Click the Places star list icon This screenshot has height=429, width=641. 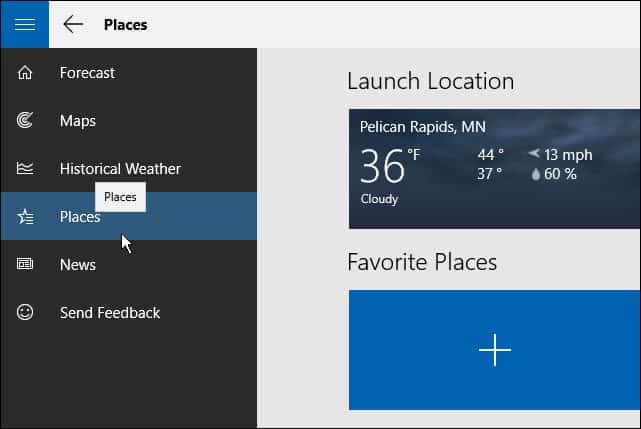pos(25,216)
